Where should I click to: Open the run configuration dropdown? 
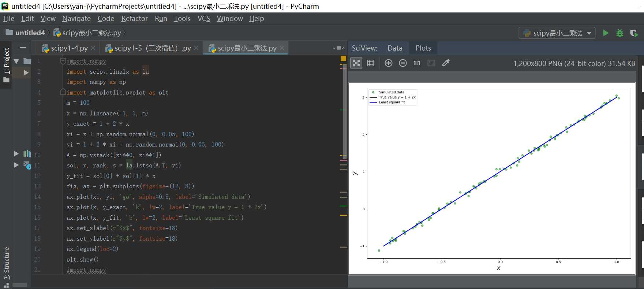[x=557, y=33]
